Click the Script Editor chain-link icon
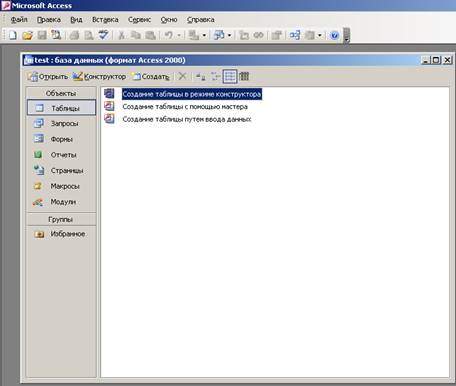This screenshot has height=386, width=456. pos(259,35)
